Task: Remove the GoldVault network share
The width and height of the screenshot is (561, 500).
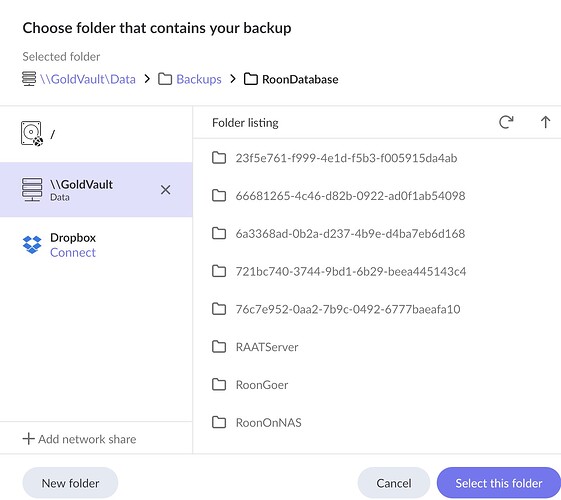Action: click(165, 190)
